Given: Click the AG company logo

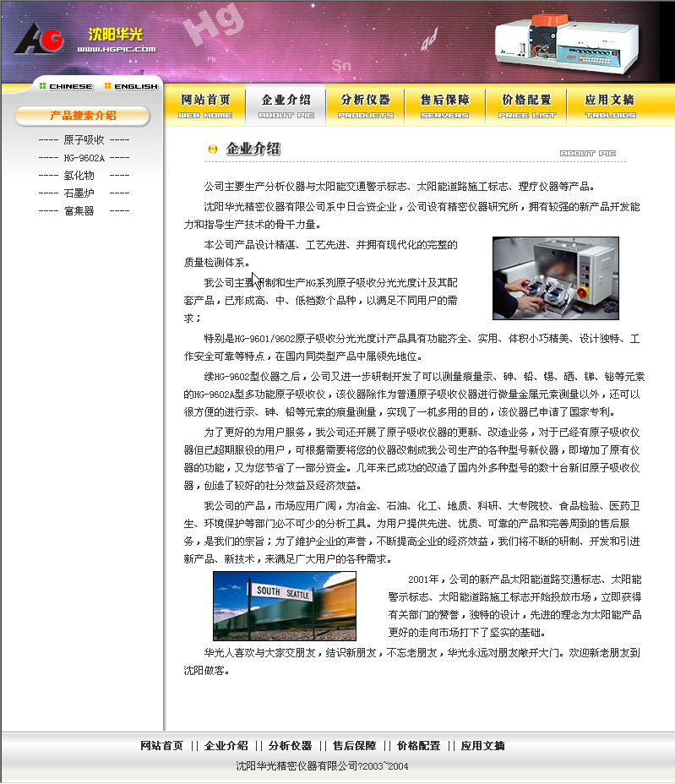Looking at the screenshot, I should (39, 38).
